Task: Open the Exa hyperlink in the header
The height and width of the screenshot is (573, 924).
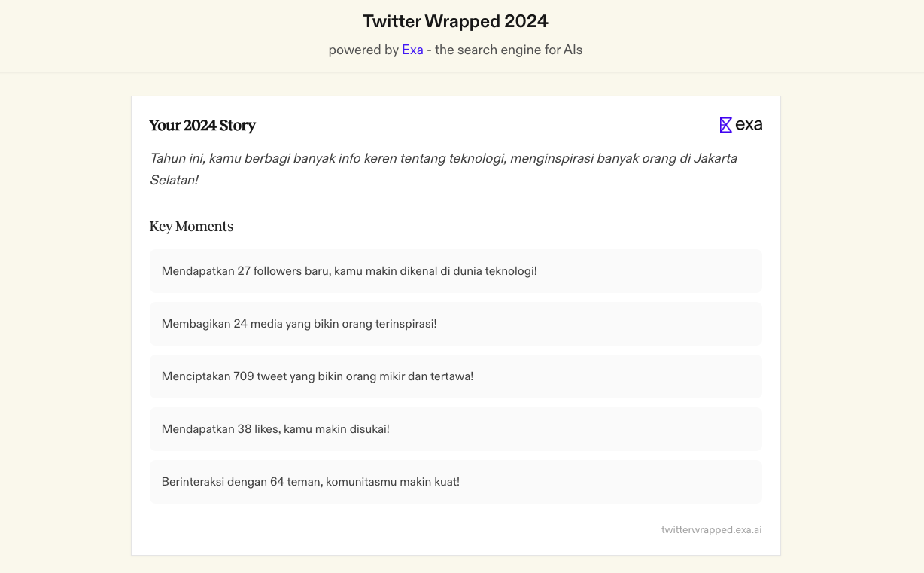Action: click(412, 50)
